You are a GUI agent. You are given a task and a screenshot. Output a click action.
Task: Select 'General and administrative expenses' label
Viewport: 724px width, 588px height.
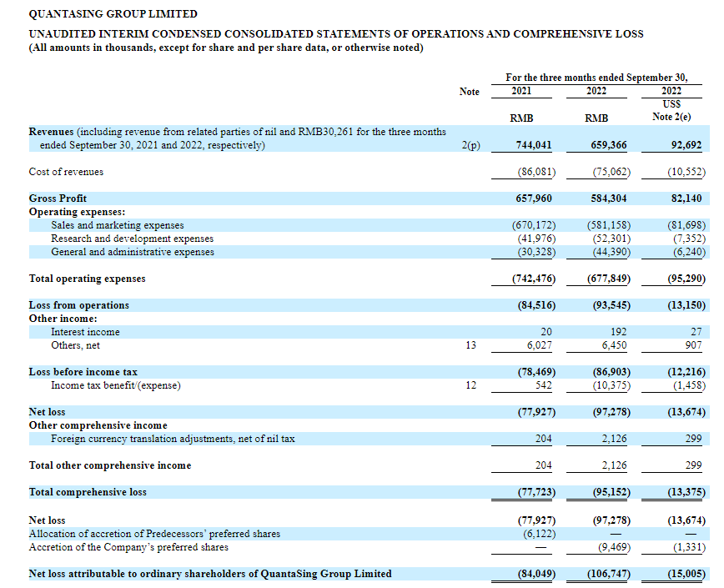pyautogui.click(x=133, y=252)
